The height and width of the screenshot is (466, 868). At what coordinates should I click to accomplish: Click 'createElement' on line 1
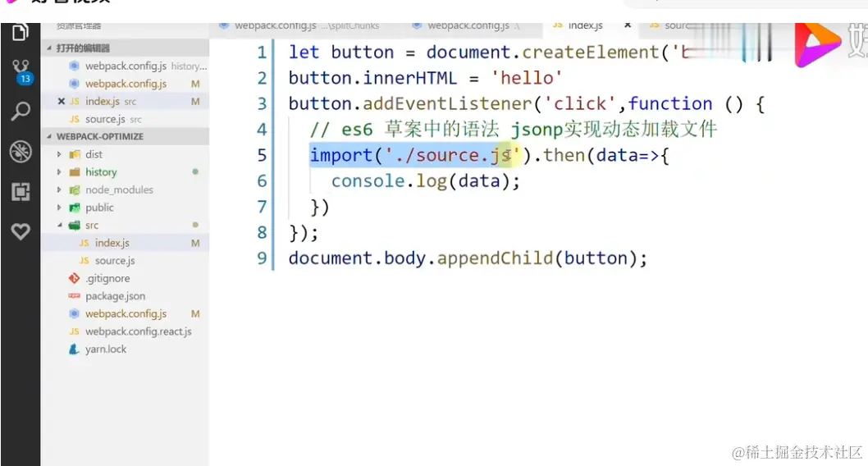coord(591,53)
